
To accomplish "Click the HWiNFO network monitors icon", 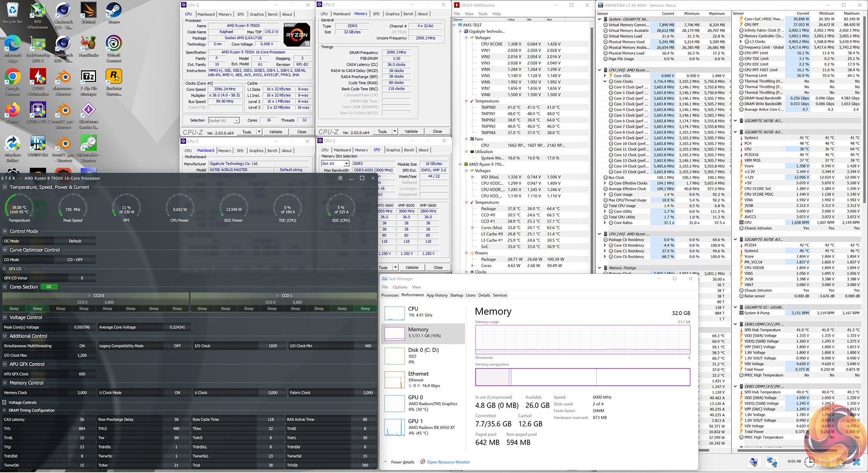I will click(772, 462).
